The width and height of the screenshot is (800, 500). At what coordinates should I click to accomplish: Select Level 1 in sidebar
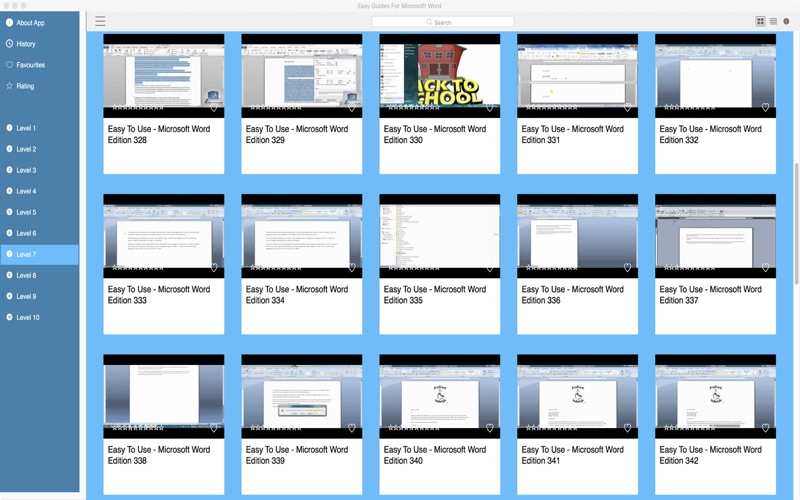pos(40,128)
